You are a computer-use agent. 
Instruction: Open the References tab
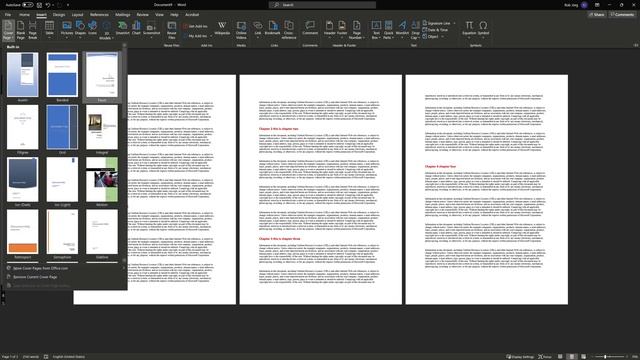coord(99,15)
